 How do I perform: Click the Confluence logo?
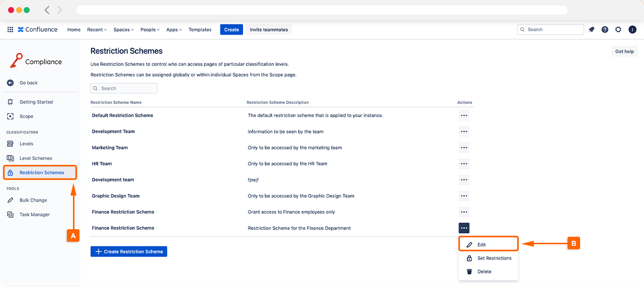coord(38,30)
